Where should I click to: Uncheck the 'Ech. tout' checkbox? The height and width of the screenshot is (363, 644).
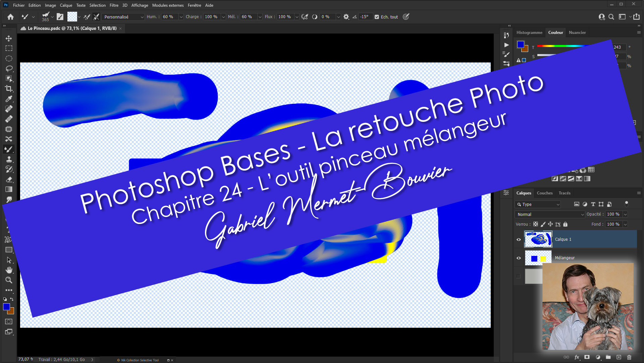click(x=377, y=17)
